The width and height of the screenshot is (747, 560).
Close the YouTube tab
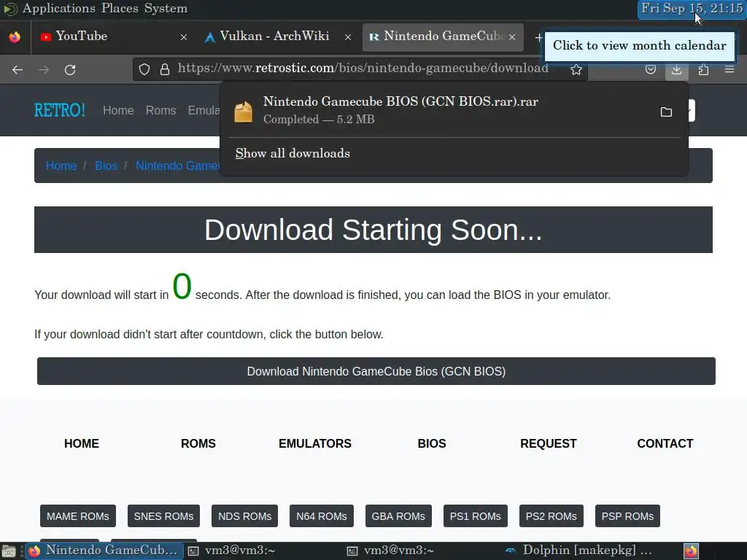183,37
